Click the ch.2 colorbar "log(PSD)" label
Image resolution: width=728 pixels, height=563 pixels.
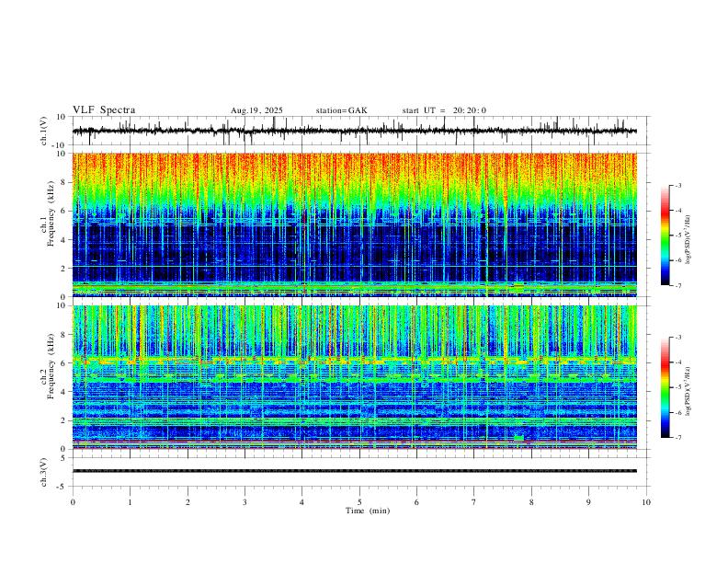[x=688, y=391]
